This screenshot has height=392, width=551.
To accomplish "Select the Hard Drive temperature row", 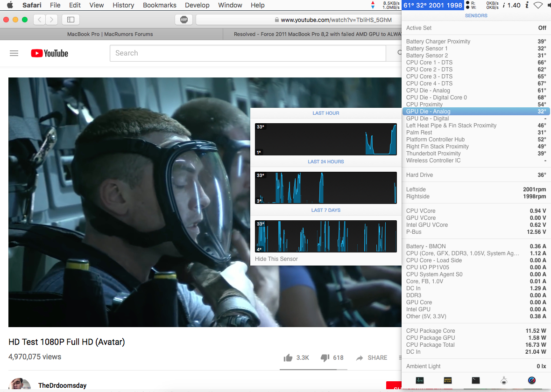I will click(476, 175).
